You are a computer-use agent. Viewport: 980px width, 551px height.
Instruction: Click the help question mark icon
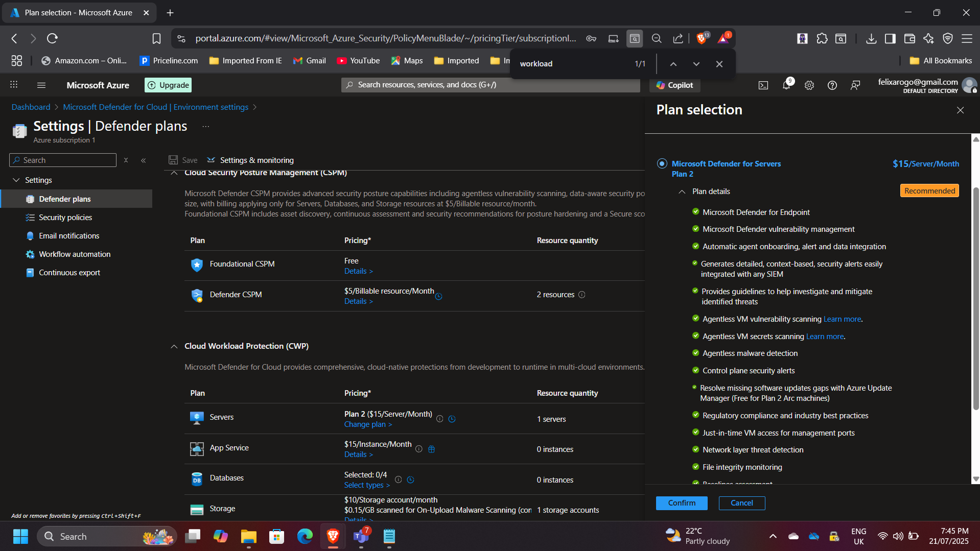(x=832, y=85)
